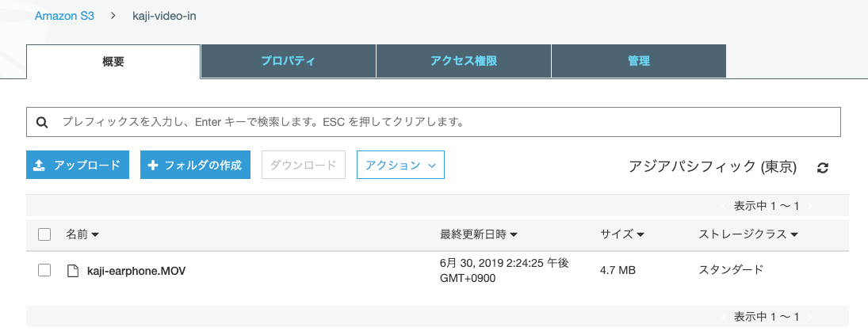Click the upload arrow icon
This screenshot has height=335, width=868.
(39, 166)
